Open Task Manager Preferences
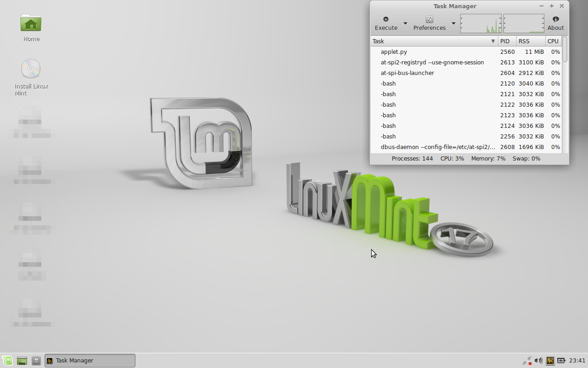This screenshot has height=368, width=588. [430, 23]
